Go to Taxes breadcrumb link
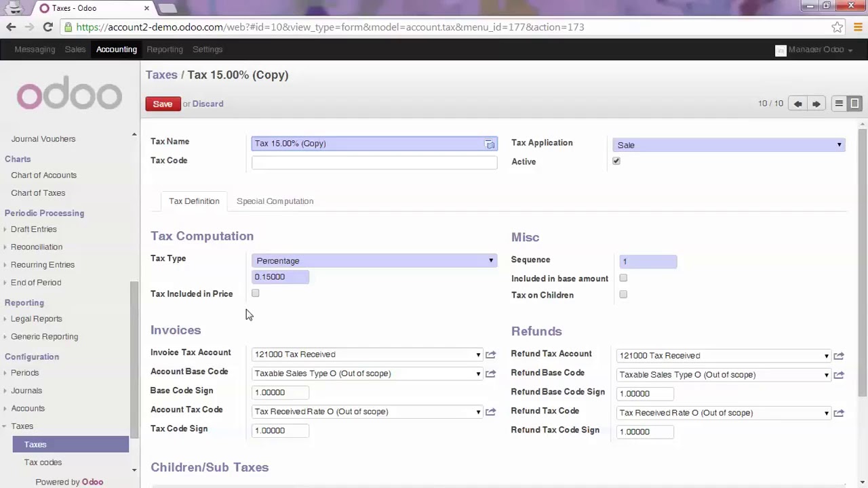Viewport: 868px width, 488px height. pos(161,75)
